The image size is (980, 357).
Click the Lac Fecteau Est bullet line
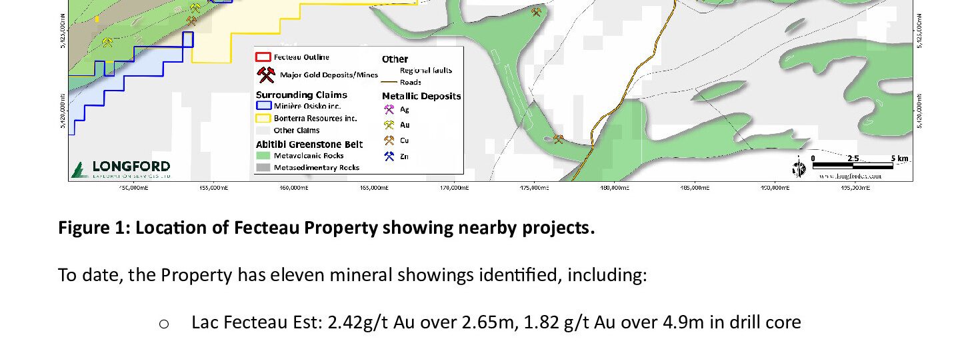(x=495, y=322)
